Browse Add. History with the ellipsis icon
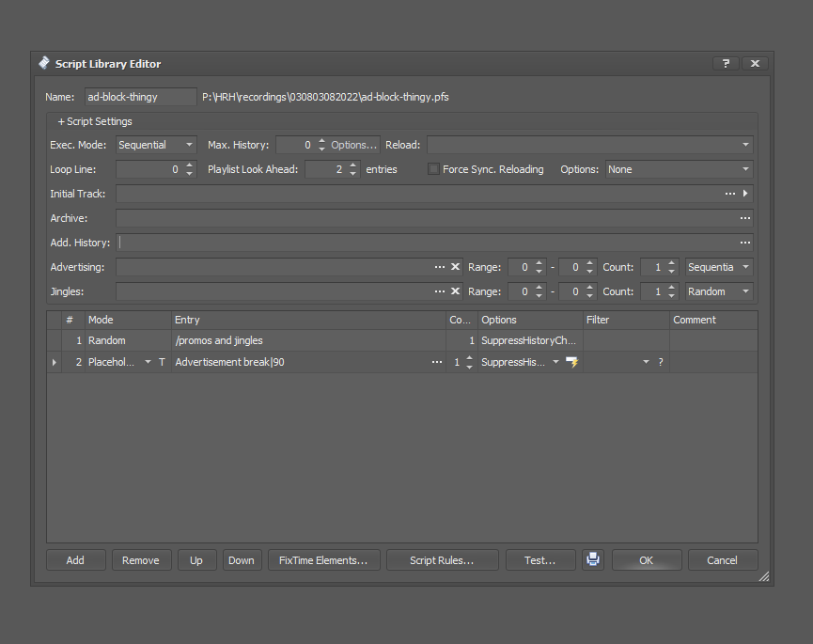 point(745,243)
